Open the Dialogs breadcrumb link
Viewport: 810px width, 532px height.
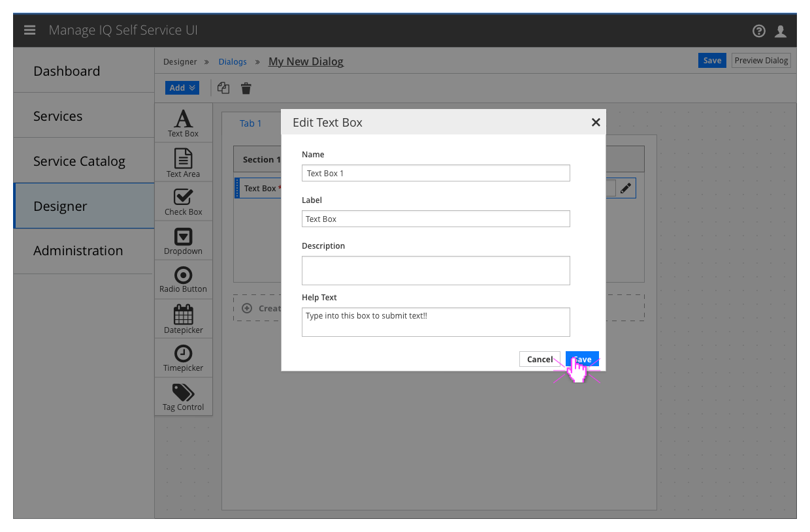pyautogui.click(x=233, y=61)
